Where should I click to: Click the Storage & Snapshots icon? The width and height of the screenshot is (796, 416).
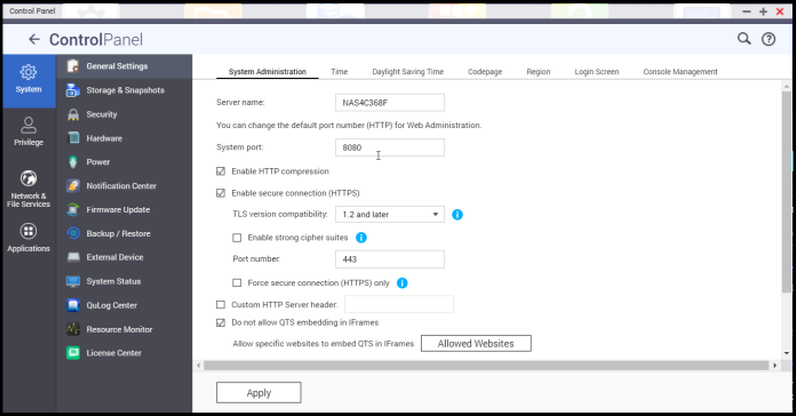coord(73,90)
